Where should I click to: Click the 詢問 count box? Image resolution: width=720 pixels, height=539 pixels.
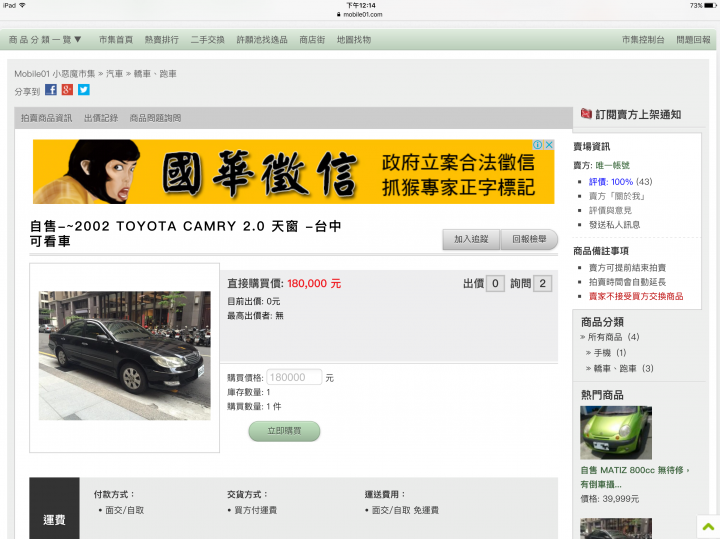(542, 283)
